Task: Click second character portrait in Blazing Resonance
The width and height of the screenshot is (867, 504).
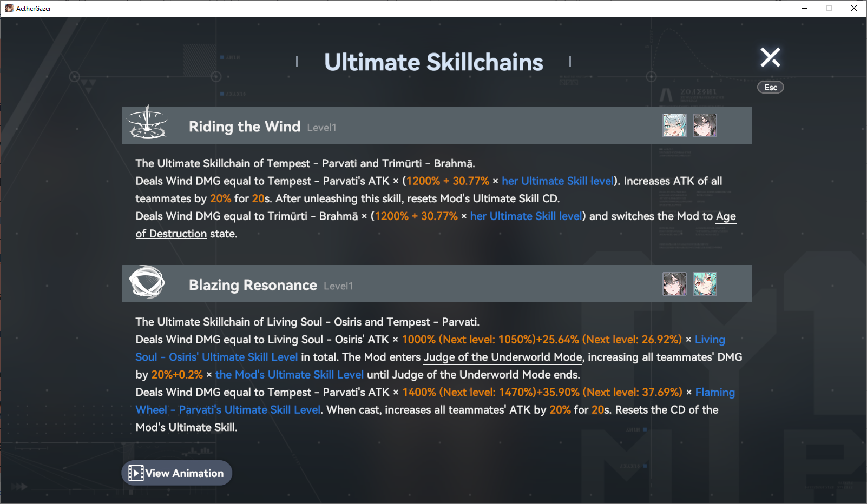Action: click(x=705, y=284)
